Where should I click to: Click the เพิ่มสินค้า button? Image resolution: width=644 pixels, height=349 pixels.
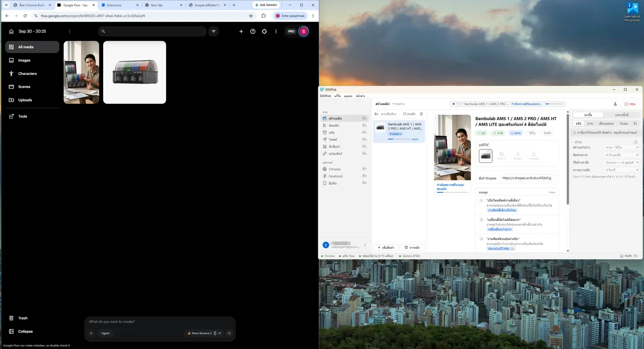tap(386, 247)
